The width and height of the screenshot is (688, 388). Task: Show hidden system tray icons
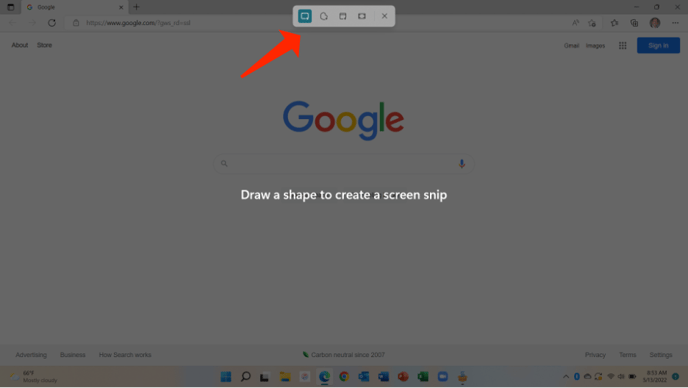pyautogui.click(x=566, y=377)
